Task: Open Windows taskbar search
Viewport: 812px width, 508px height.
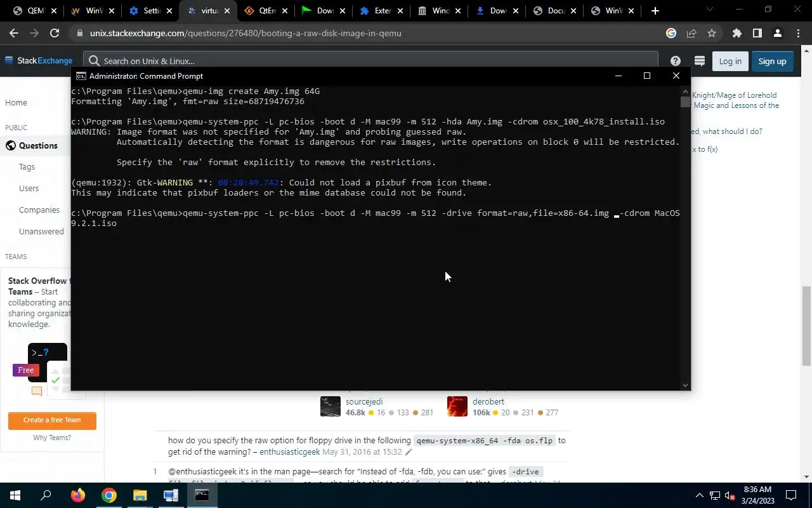Action: point(46,495)
